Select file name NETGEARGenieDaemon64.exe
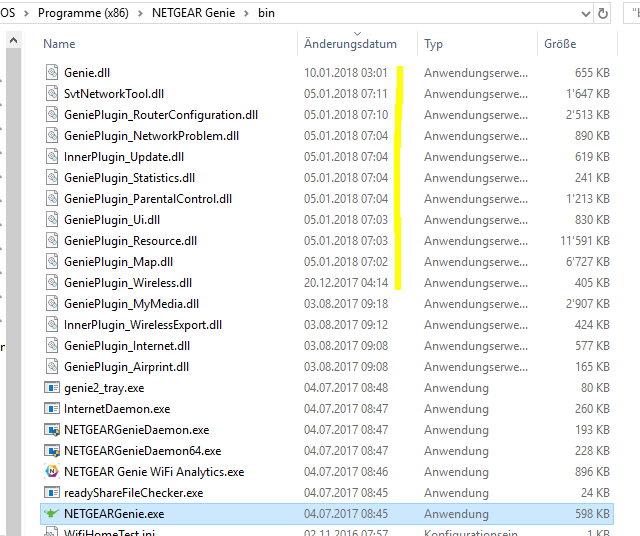640x536 pixels. 142,451
